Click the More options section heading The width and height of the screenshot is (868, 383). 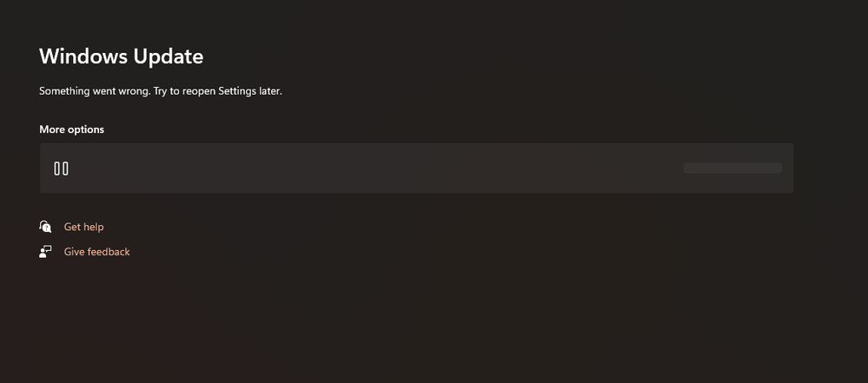tap(71, 129)
